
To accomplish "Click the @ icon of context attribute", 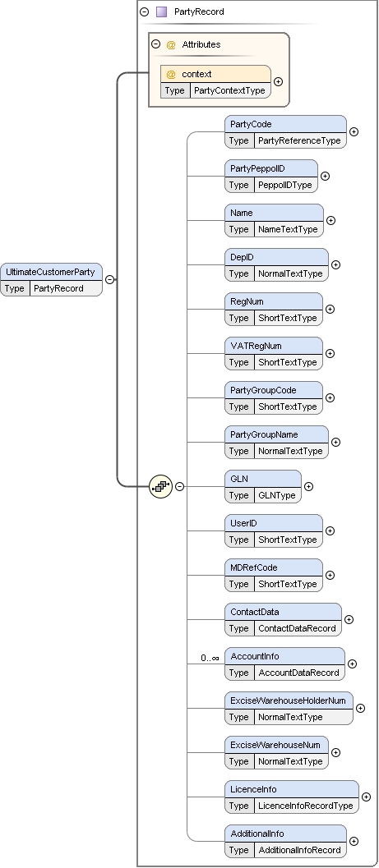I will coord(171,74).
